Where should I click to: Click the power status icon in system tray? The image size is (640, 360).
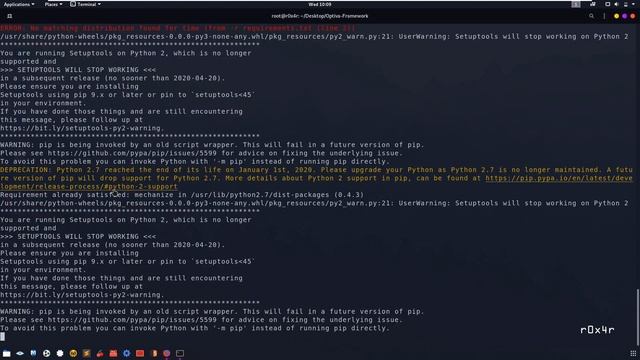click(625, 4)
